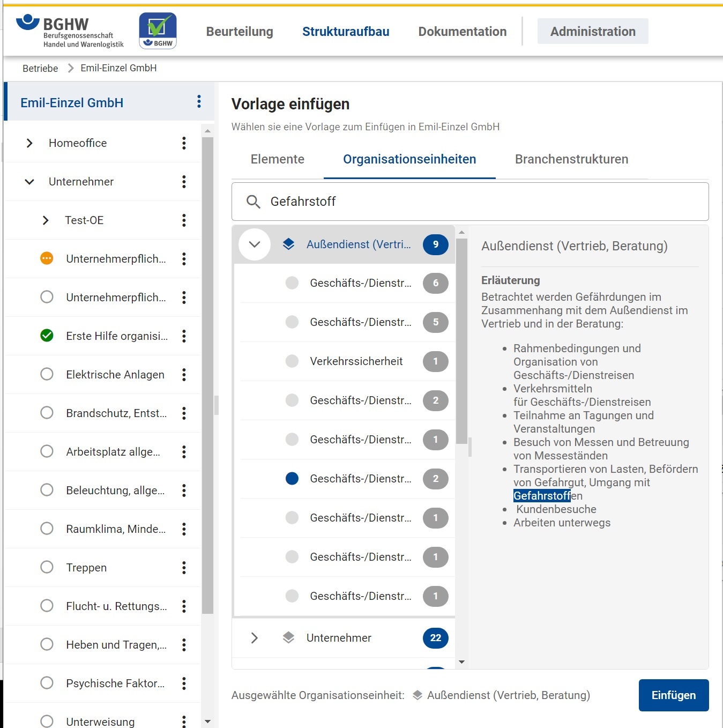Click the Außendienst layers icon
This screenshot has width=723, height=728.
pos(288,244)
